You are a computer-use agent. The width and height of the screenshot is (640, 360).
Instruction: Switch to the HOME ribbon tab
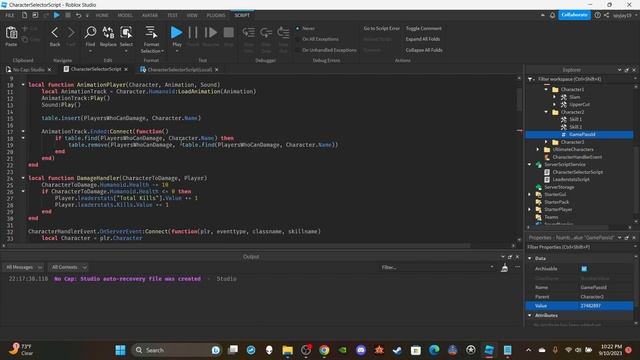click(x=102, y=15)
